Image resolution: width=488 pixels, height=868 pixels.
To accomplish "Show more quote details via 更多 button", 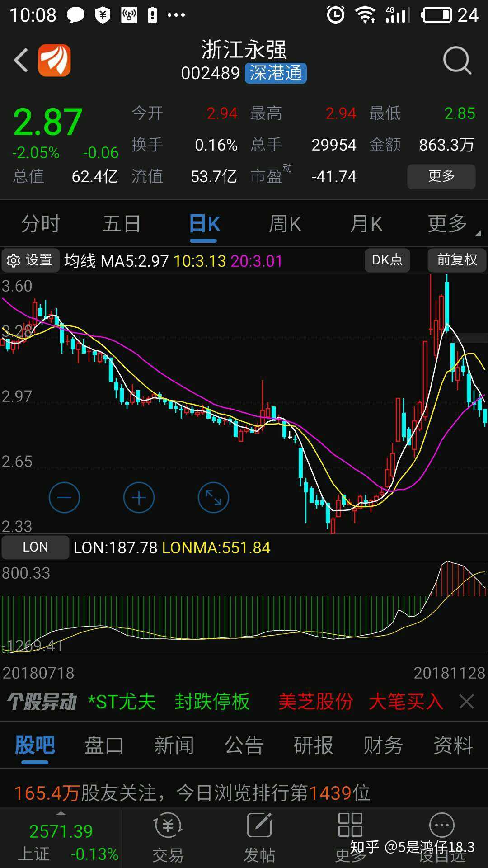I will pos(441,176).
